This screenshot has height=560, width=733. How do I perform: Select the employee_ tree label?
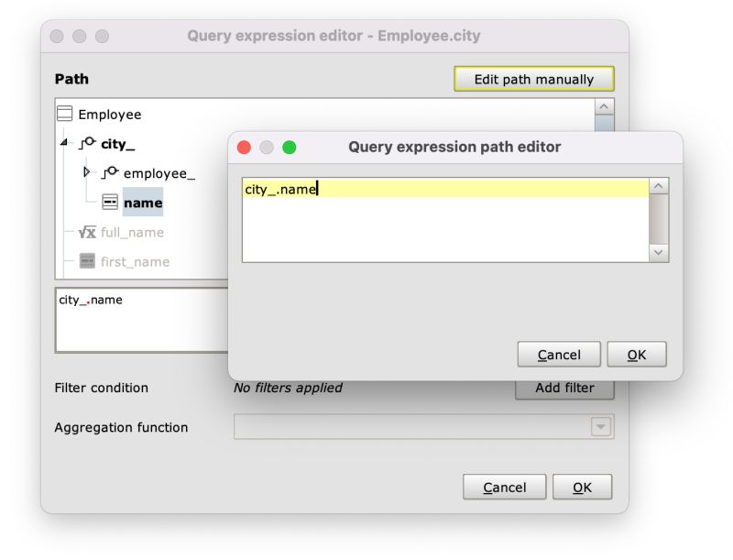pos(159,173)
